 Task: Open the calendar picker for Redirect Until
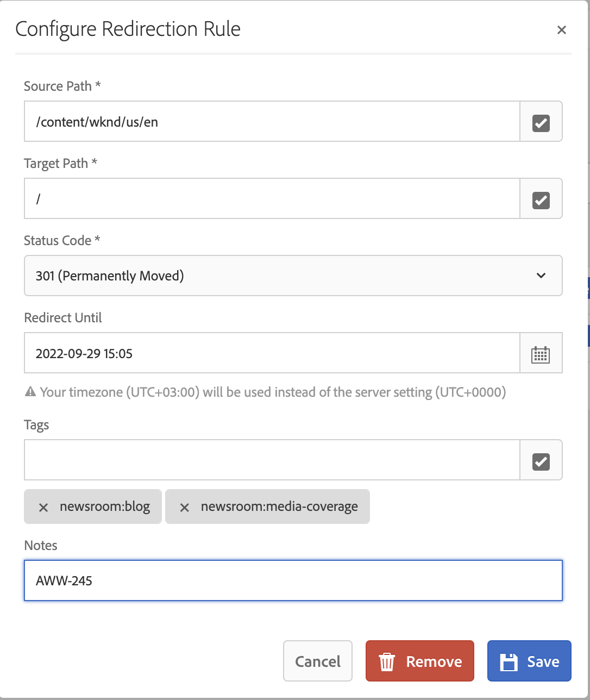[541, 353]
